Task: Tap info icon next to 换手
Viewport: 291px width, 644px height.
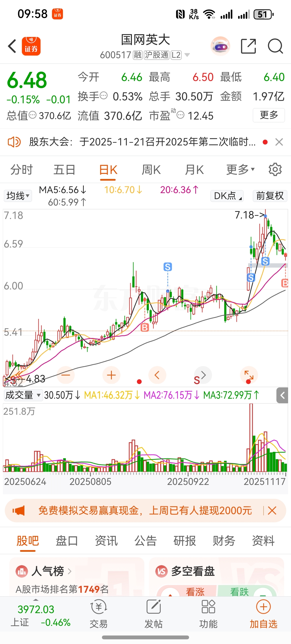Action: [x=104, y=95]
